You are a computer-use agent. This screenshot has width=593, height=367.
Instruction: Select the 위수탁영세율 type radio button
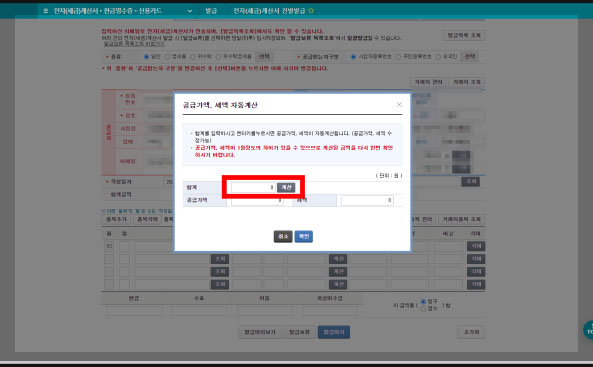click(218, 57)
